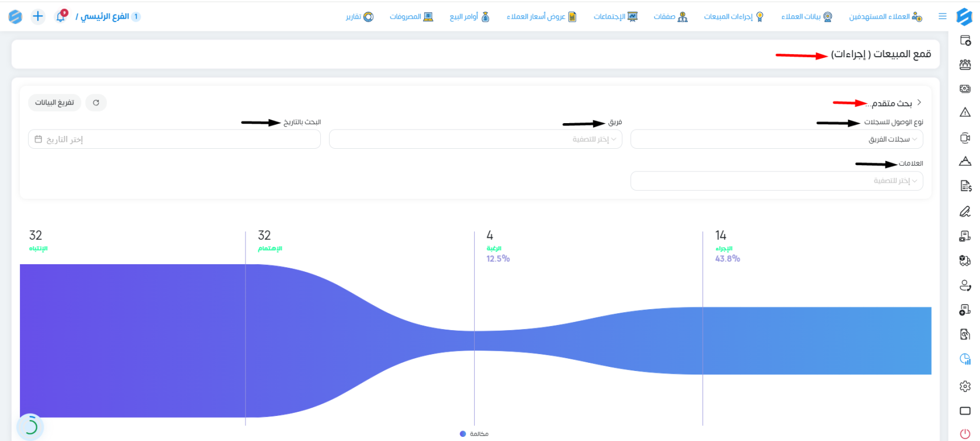Select the highlighted reports chart sidebar icon
Image resolution: width=980 pixels, height=441 pixels.
click(x=965, y=359)
